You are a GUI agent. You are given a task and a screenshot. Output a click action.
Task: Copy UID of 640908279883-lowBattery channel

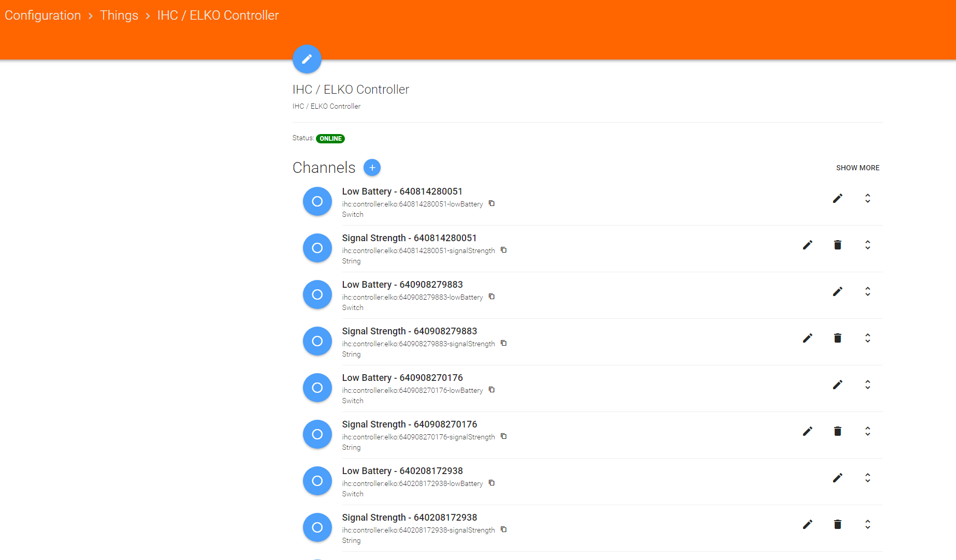pyautogui.click(x=492, y=297)
